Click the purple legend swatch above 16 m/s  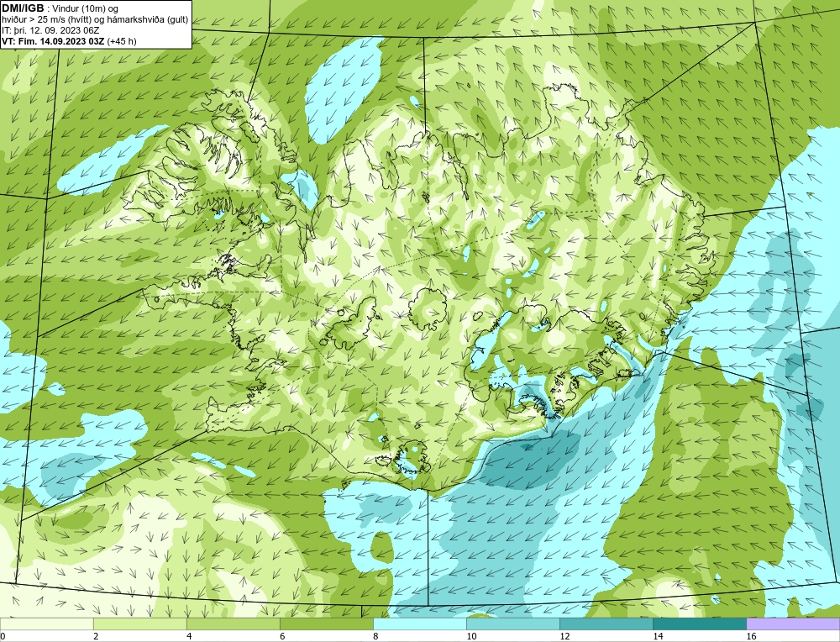(x=793, y=624)
